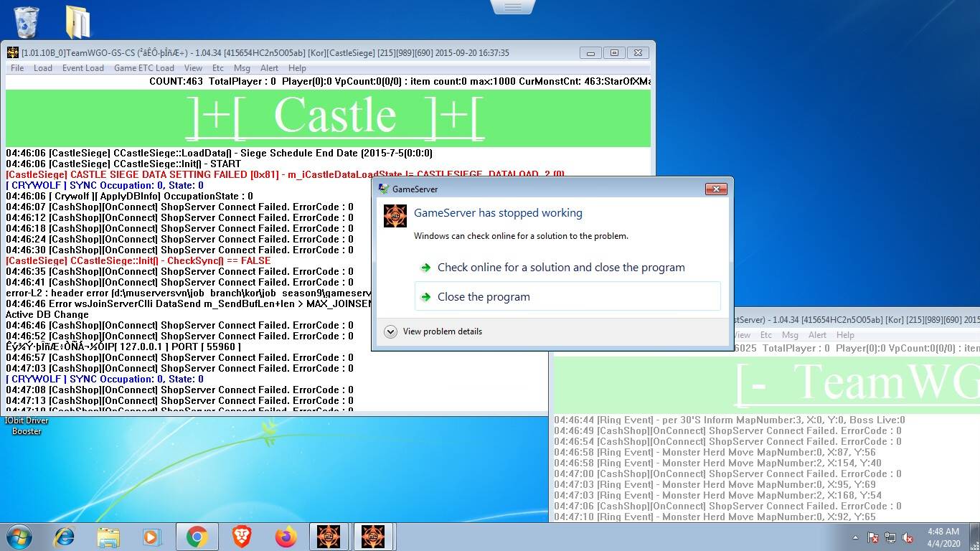This screenshot has width=980, height=551.
Task: Open Help menu in the Castle window
Action: [x=297, y=68]
